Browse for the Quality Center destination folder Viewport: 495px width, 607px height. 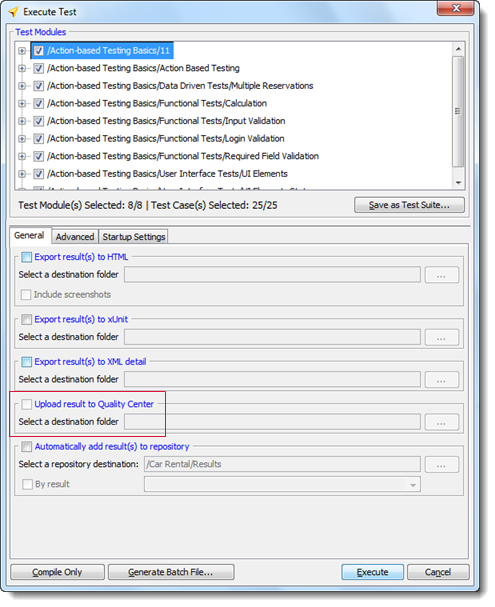(x=441, y=422)
